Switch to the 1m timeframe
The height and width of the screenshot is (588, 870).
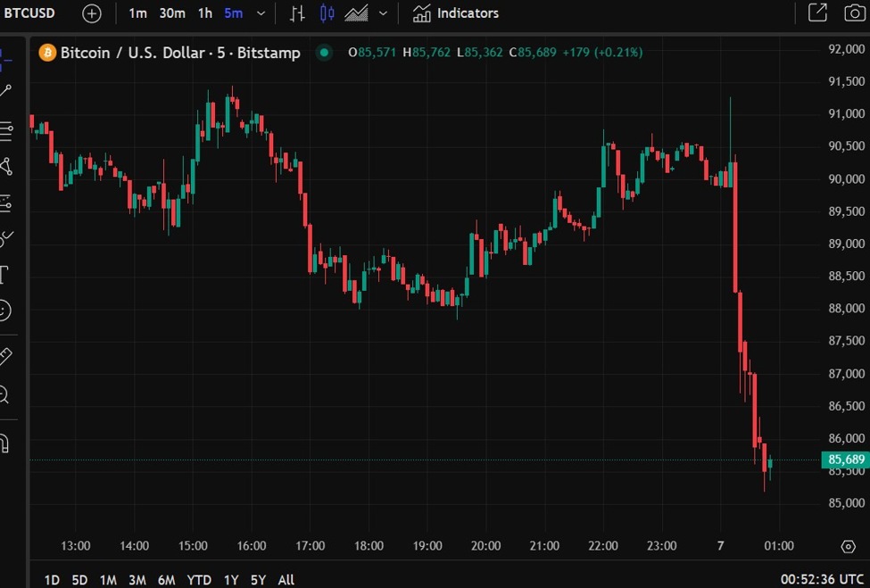(x=137, y=13)
